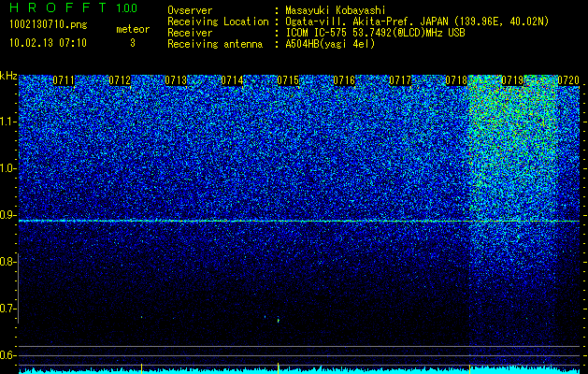The height and width of the screenshot is (374, 588).
Task: Click the date stamp 10.02.13 07:10
Action: pos(48,43)
